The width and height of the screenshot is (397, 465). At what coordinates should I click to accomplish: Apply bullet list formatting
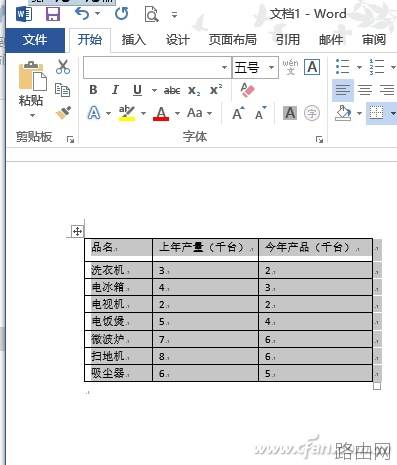[343, 67]
